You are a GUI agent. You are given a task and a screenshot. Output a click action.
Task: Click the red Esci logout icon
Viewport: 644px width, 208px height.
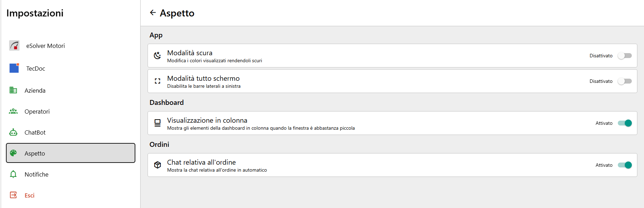click(13, 195)
